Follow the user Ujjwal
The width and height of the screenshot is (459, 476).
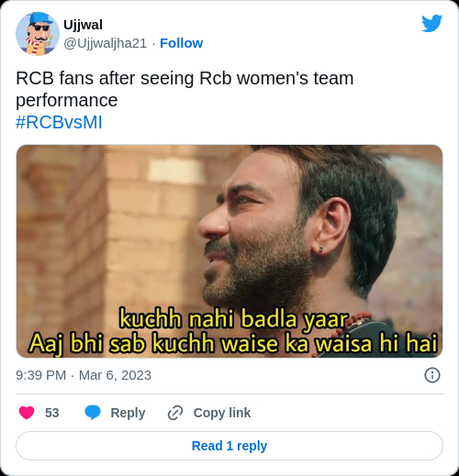coord(181,43)
